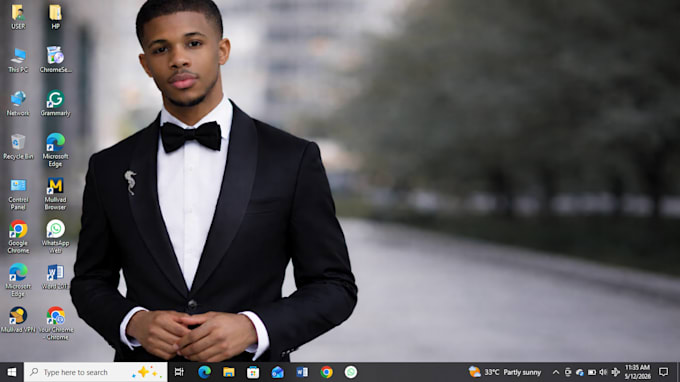The width and height of the screenshot is (680, 382).
Task: Select the WhatsApp Web desktop shortcut
Action: [x=55, y=237]
